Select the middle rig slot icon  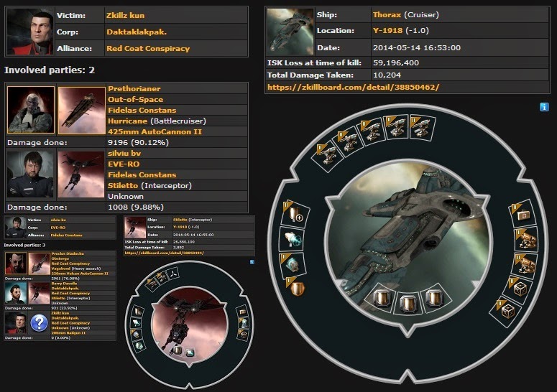(x=408, y=302)
